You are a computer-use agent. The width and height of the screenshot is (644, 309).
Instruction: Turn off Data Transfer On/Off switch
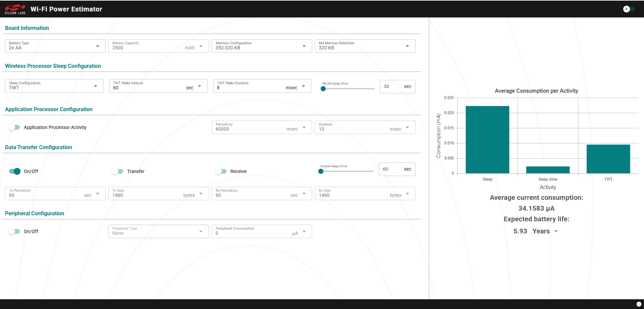(15, 171)
